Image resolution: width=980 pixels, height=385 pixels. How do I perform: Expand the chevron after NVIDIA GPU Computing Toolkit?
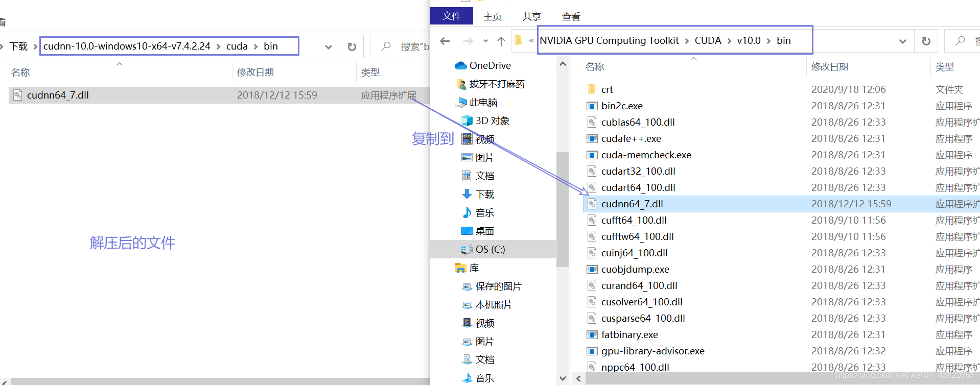click(x=687, y=41)
